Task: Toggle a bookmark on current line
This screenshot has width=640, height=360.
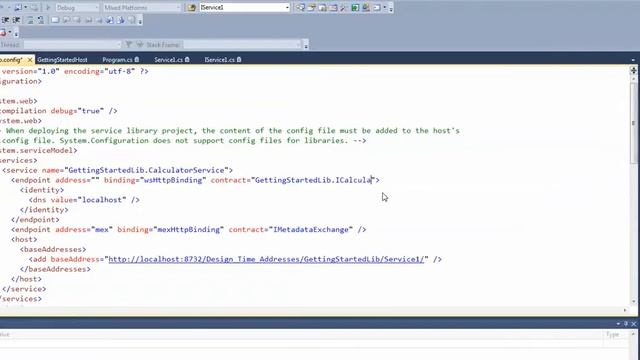Action: (x=55, y=20)
